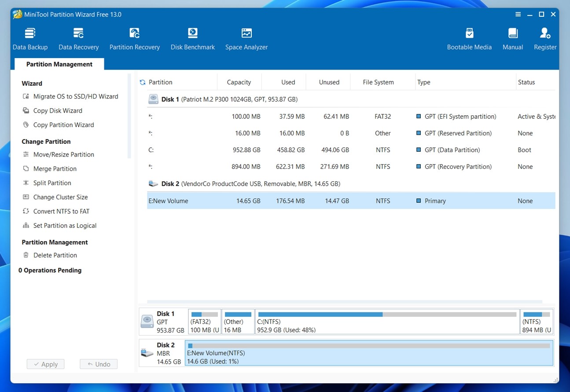Switch to the Partition Management tab
The width and height of the screenshot is (570, 392).
59,64
